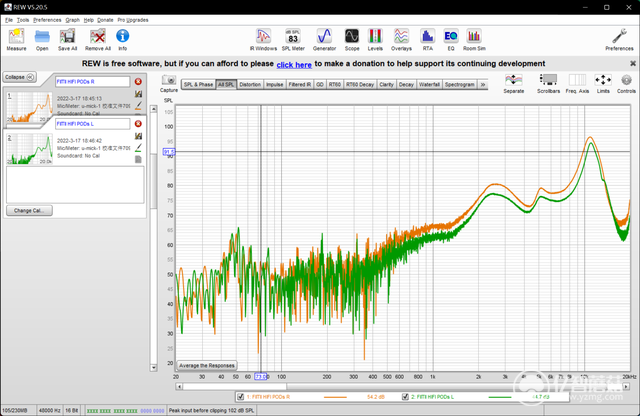640x416 pixels.
Task: Switch to the RT60 Decay tab
Action: (360, 85)
